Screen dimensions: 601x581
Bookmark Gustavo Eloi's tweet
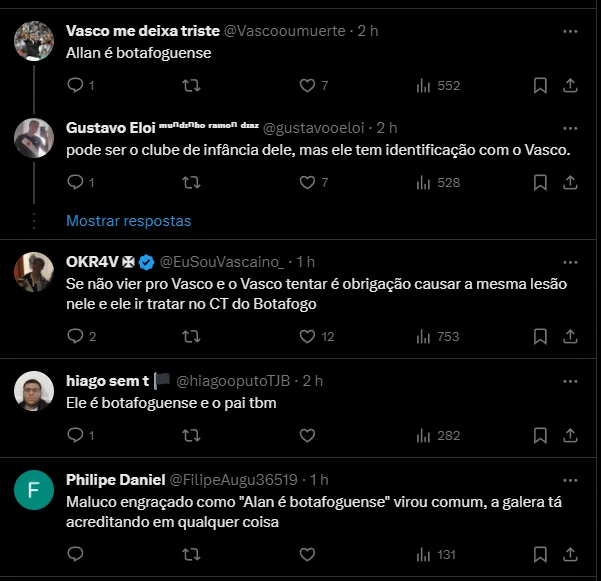point(540,182)
